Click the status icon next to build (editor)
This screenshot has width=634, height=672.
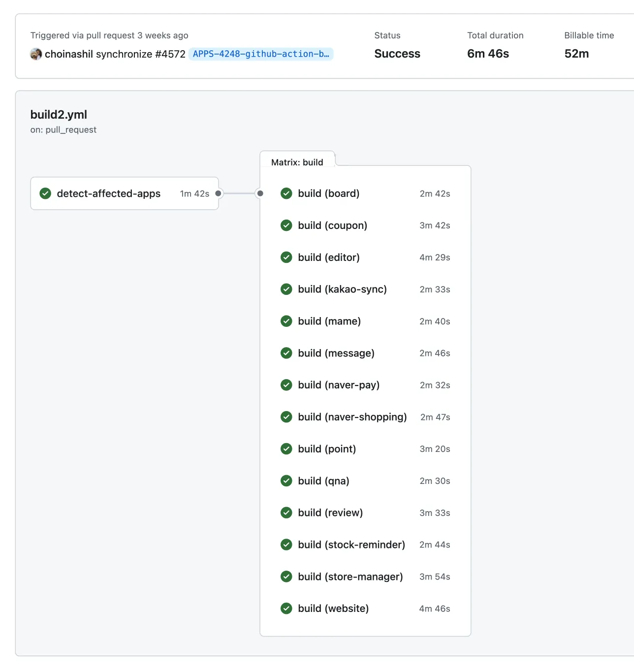tap(286, 257)
